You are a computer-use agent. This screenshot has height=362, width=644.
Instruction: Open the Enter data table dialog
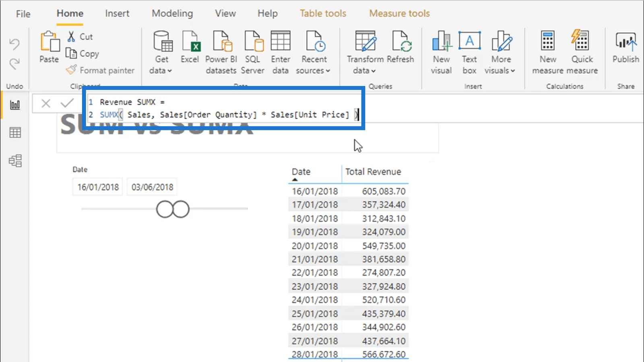point(281,53)
